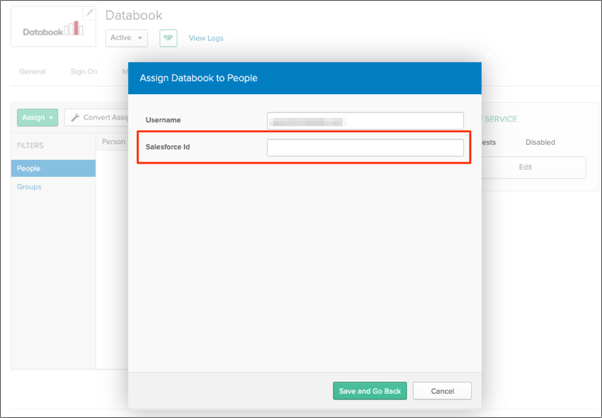Switch to the Sign On tab

tap(84, 72)
